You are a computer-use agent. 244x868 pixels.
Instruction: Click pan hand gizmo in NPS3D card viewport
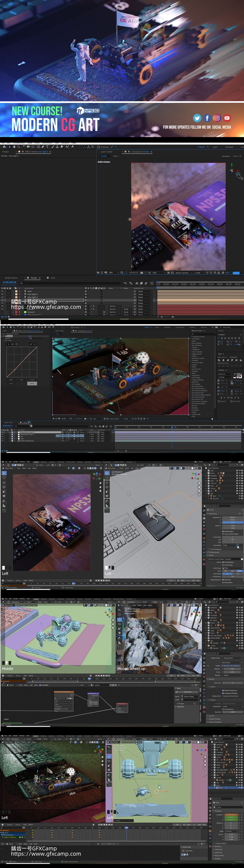point(100,487)
